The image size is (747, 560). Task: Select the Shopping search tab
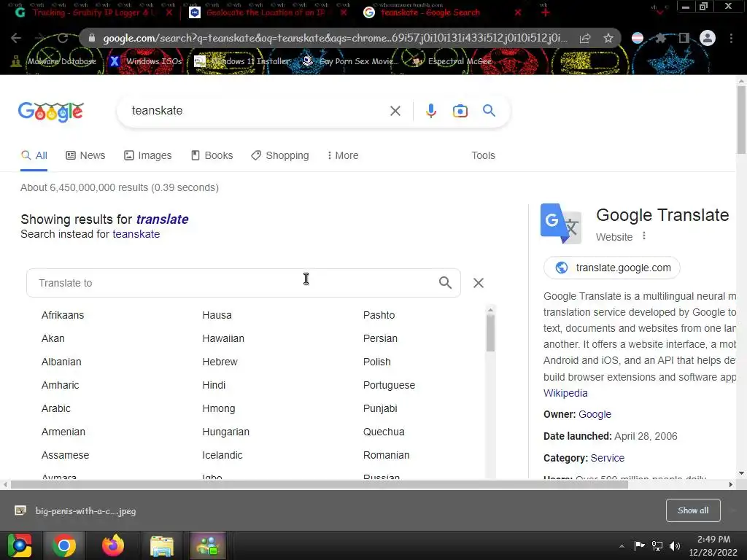(280, 155)
